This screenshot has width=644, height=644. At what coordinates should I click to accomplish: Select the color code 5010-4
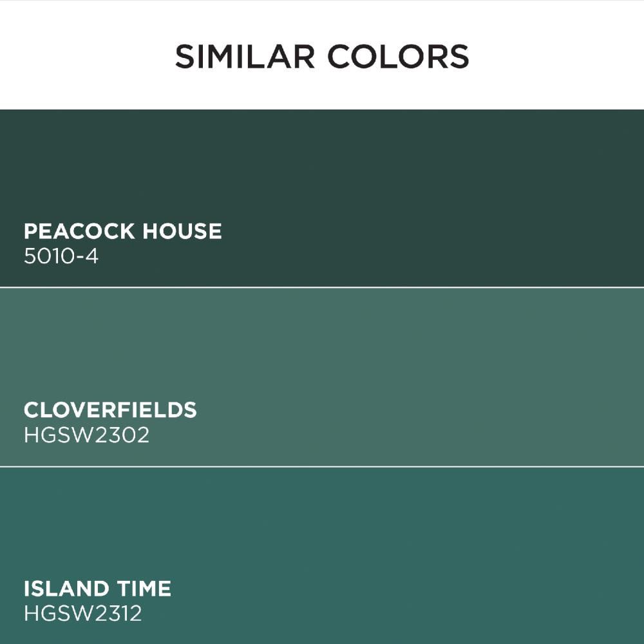pos(61,256)
